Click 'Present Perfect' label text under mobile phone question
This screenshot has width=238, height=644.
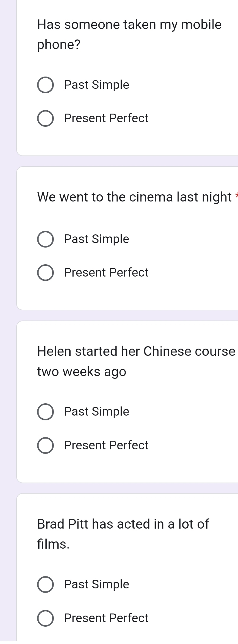click(x=106, y=118)
